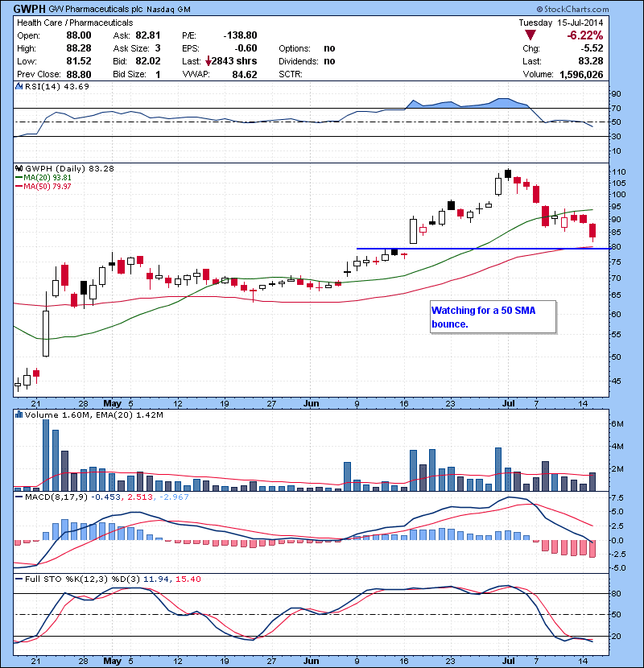Click the candlestick icon beside GWPH (Daily)
Image resolution: width=644 pixels, height=668 pixels.
pos(19,168)
